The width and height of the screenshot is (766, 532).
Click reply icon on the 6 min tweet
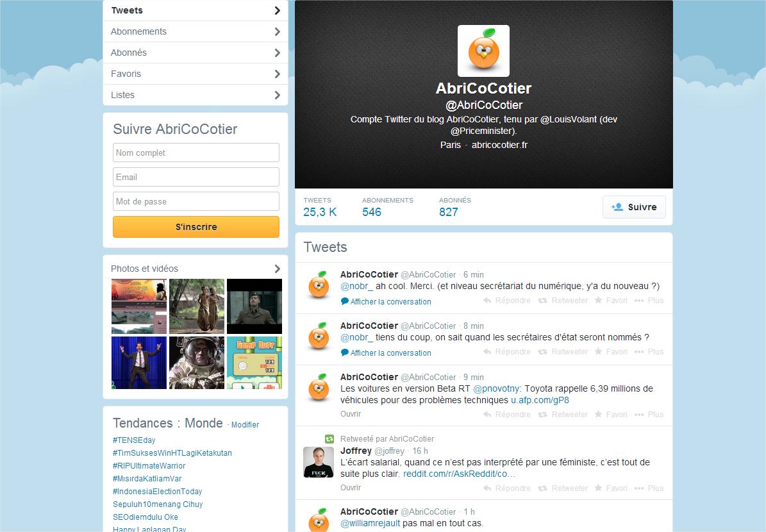(487, 301)
